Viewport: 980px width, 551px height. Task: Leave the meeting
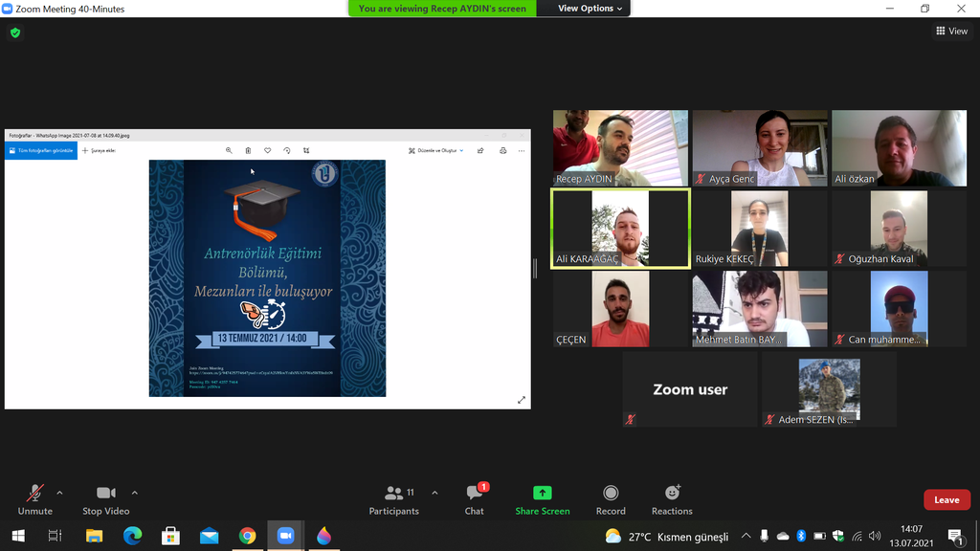click(x=946, y=499)
